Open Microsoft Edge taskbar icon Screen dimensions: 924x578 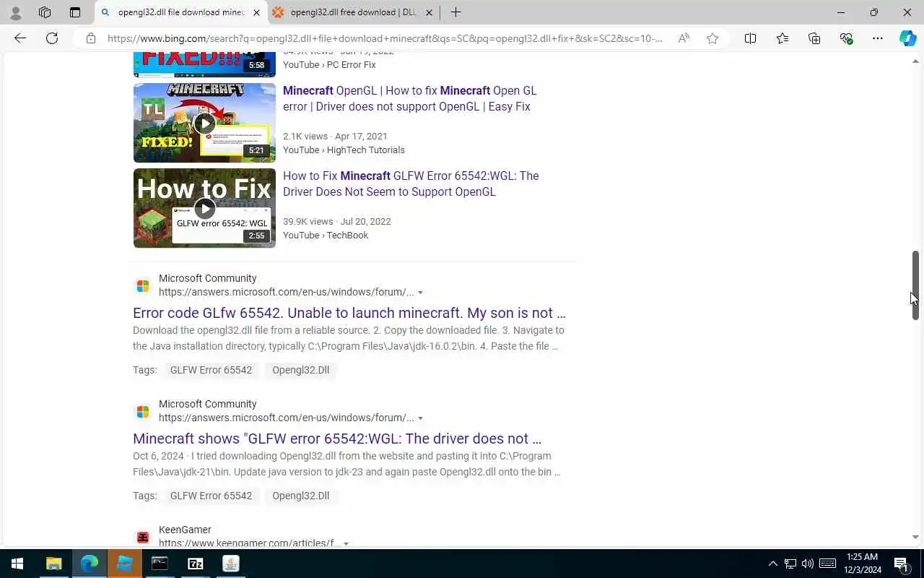pos(89,564)
